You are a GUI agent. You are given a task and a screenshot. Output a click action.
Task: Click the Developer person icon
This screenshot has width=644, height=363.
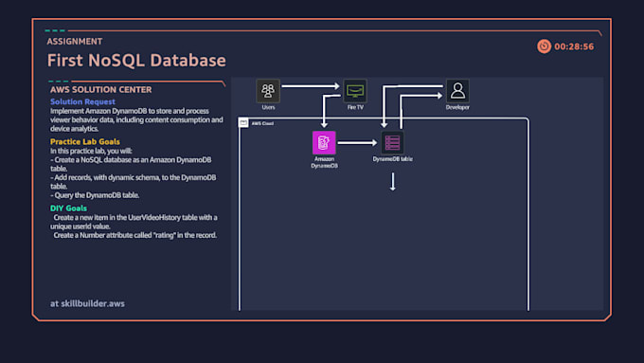(x=457, y=90)
